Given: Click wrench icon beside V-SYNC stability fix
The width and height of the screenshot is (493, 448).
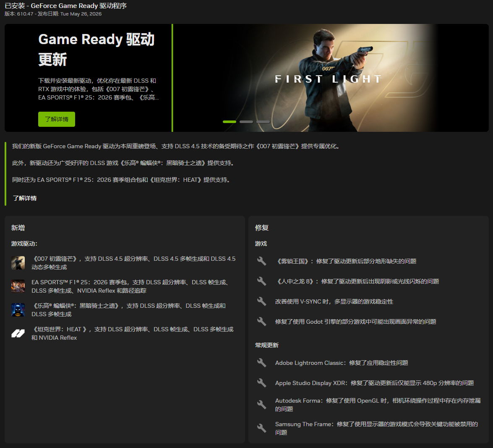Looking at the screenshot, I should (261, 301).
